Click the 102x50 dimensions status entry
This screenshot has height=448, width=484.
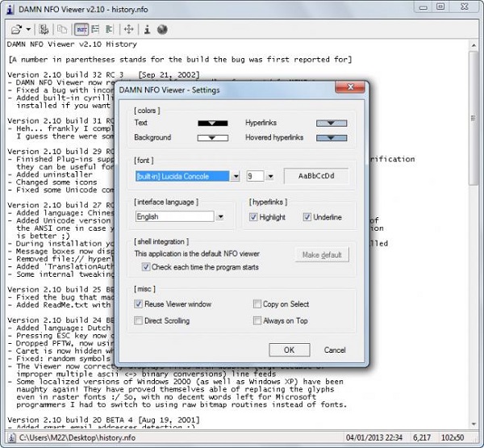point(453,438)
